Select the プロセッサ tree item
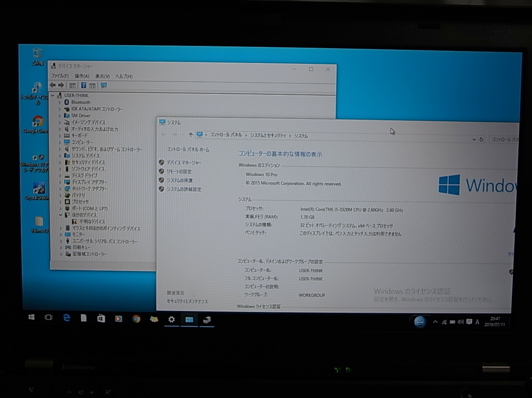Viewport: 532px width, 398px height. coord(80,202)
